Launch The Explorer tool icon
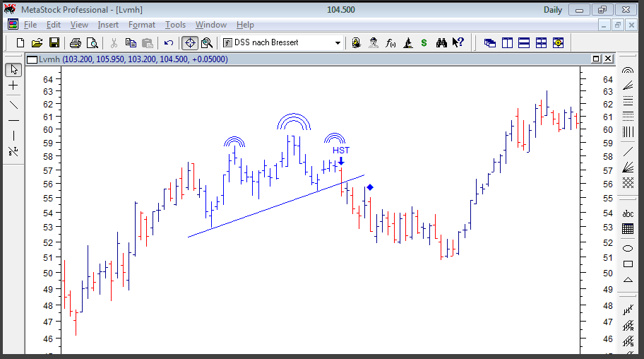 356,43
